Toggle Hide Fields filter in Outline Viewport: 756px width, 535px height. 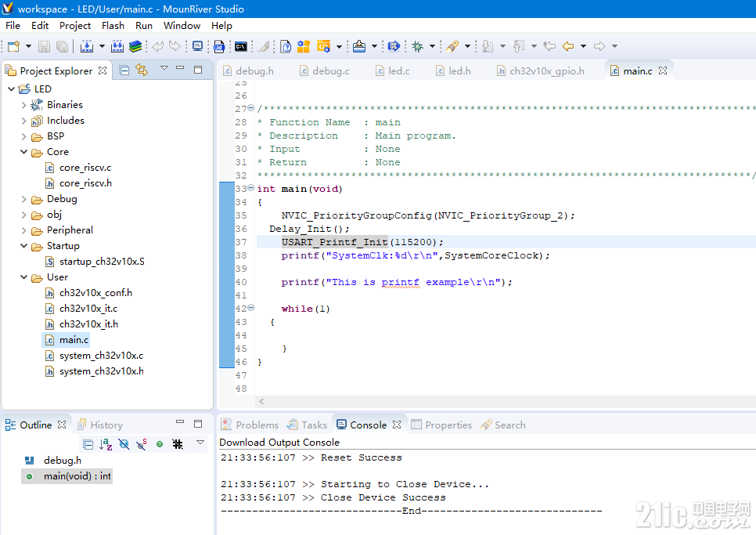pos(124,444)
